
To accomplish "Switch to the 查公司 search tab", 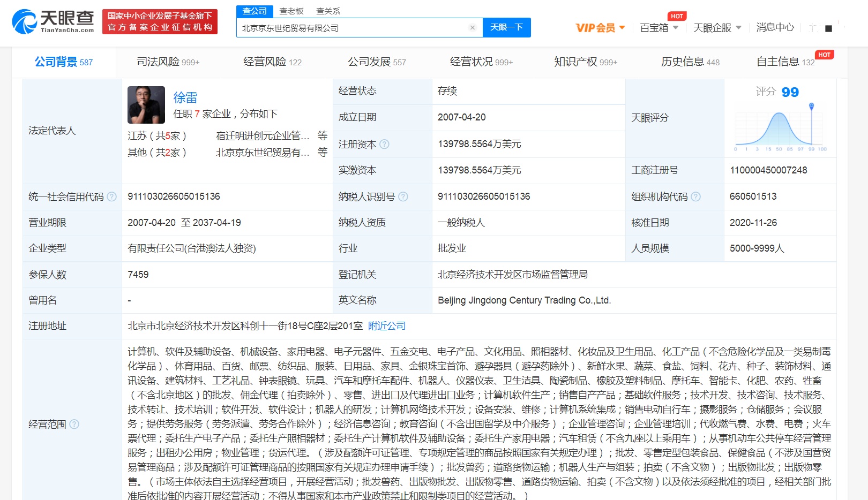I will [255, 11].
